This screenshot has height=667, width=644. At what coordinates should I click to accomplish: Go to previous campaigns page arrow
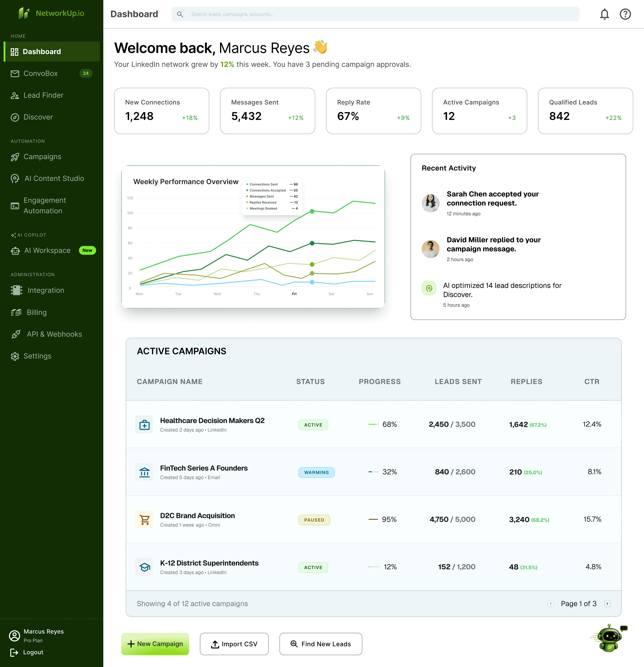pyautogui.click(x=551, y=604)
